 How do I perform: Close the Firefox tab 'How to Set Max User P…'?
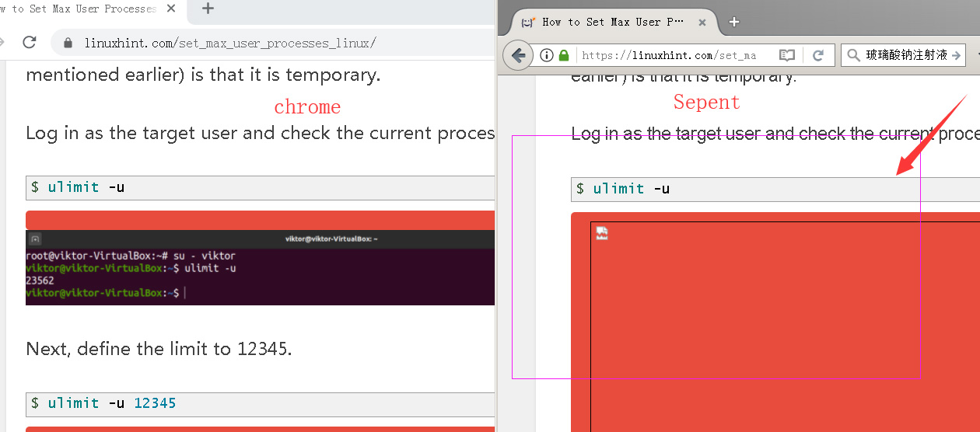pos(702,23)
